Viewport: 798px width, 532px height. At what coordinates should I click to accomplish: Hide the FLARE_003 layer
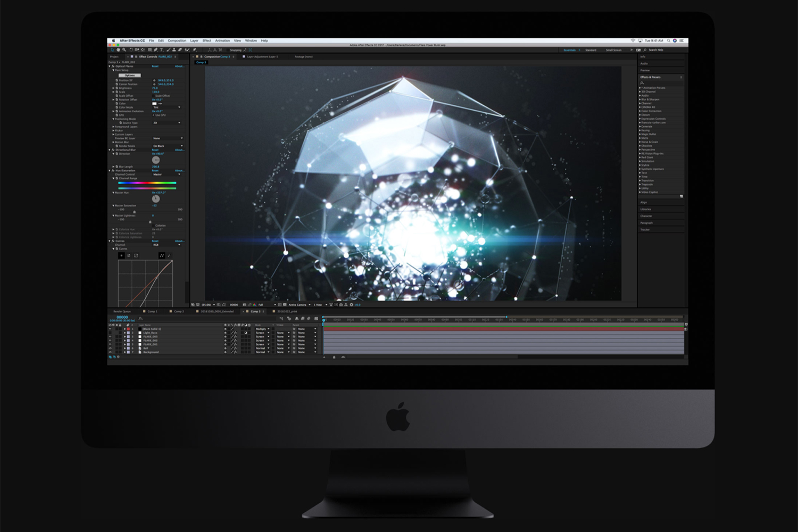[x=110, y=337]
